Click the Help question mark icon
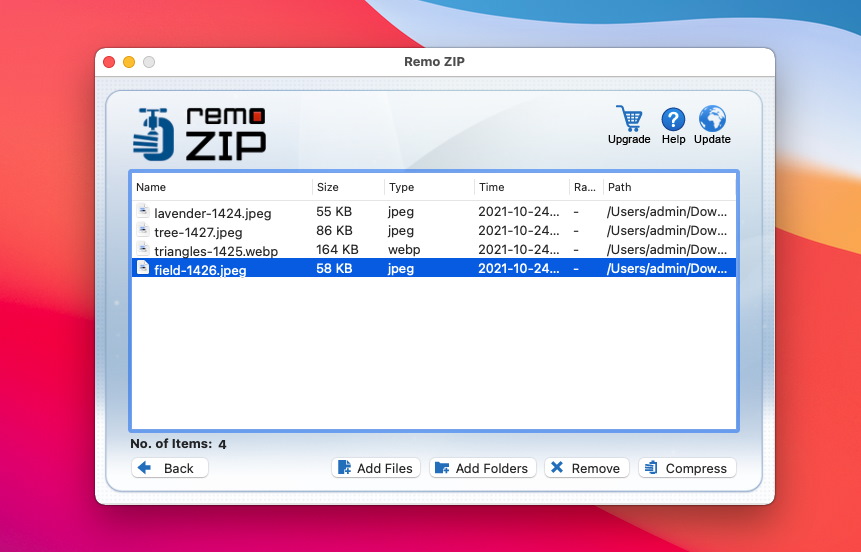Image resolution: width=861 pixels, height=552 pixels. click(673, 119)
